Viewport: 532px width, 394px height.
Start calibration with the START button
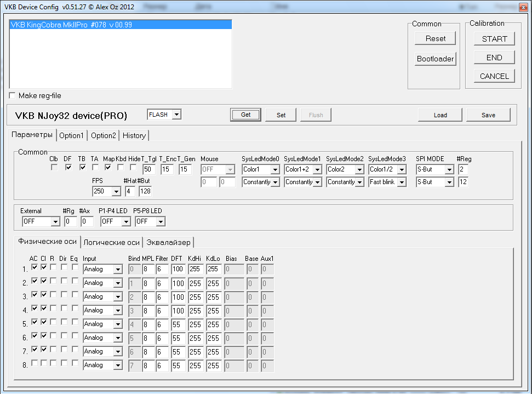494,39
